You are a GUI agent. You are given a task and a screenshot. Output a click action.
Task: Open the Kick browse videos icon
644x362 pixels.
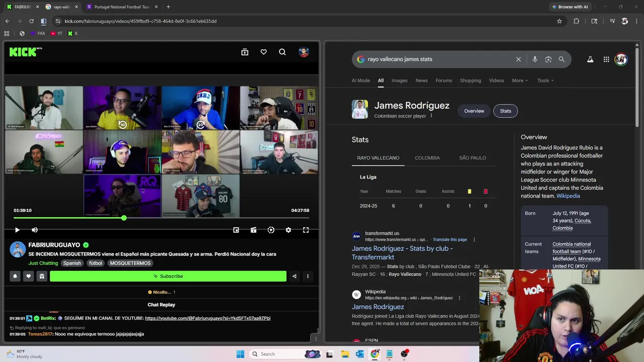245,52
